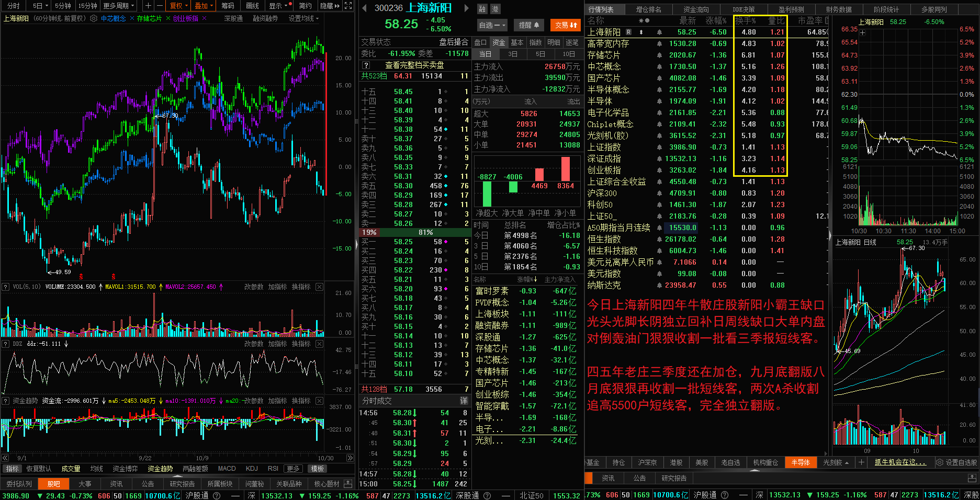Remove 创业板指 overlay with its X

tap(204, 18)
